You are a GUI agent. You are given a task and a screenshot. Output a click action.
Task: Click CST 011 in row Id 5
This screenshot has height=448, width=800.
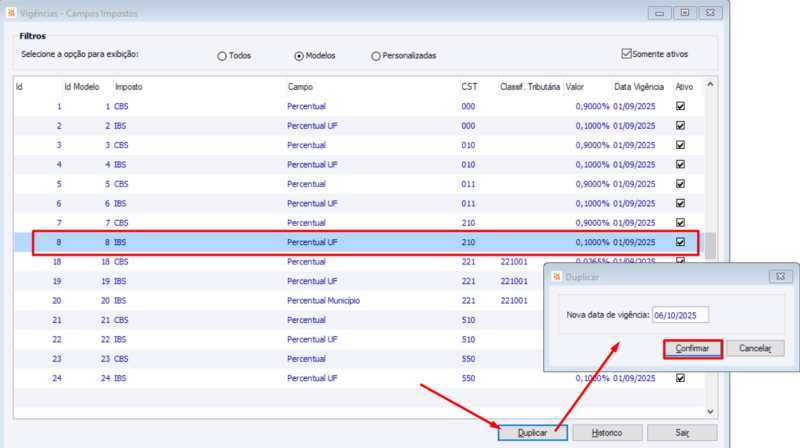click(468, 184)
